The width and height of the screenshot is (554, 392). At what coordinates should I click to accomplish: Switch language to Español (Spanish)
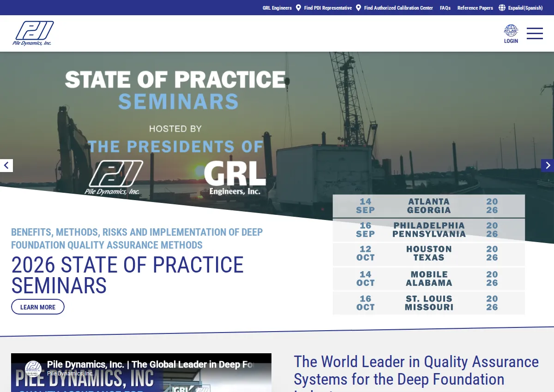tap(525, 8)
